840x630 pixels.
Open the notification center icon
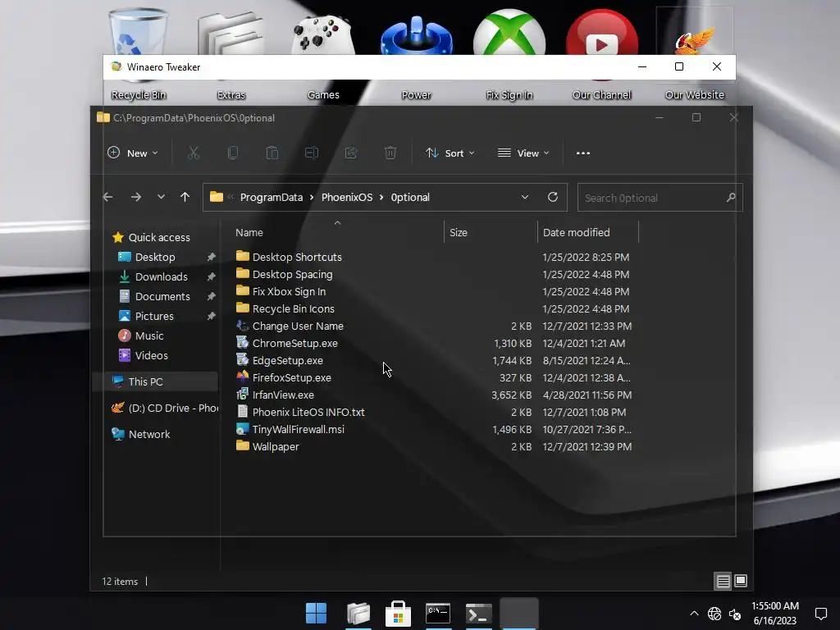820,614
